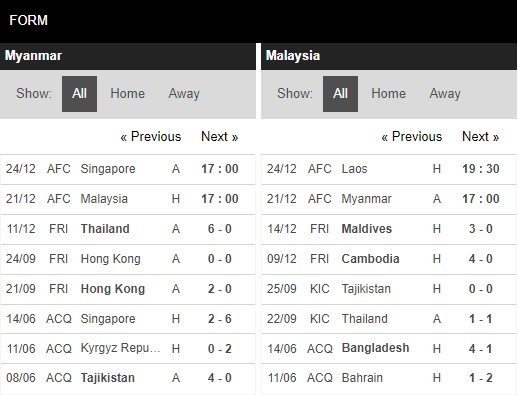Go to Next Myanmar results
This screenshot has height=395, width=518.
(219, 137)
